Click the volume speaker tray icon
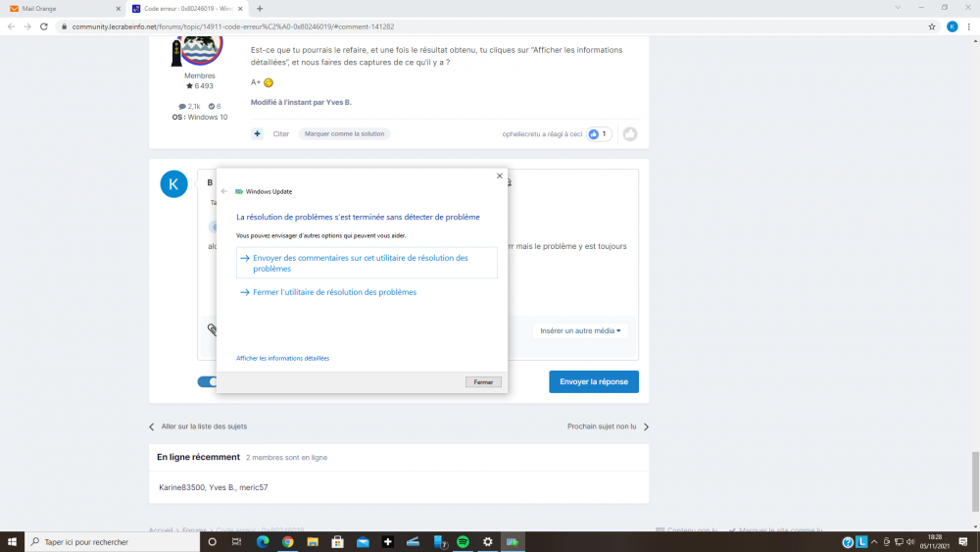 point(910,542)
